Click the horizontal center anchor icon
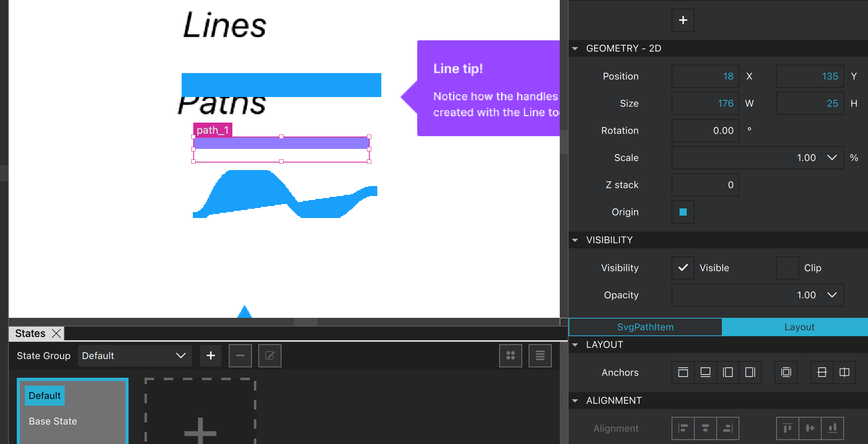868x444 pixels. 844,373
